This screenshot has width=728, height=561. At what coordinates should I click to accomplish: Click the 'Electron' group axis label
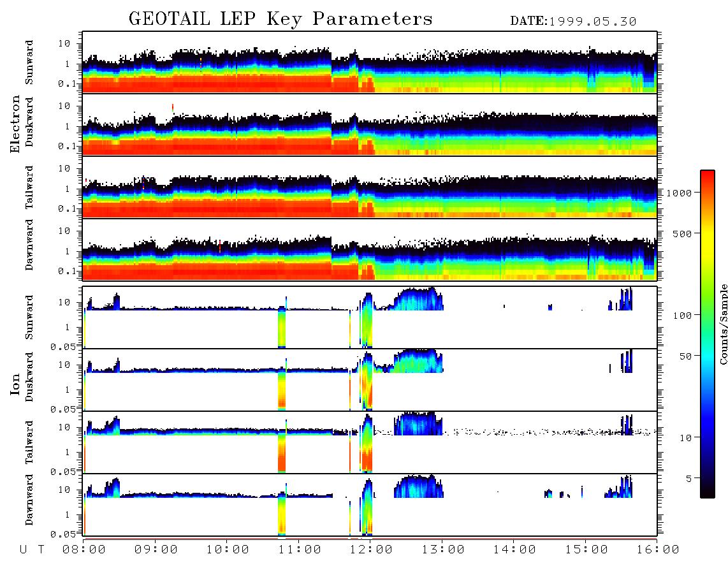15,124
